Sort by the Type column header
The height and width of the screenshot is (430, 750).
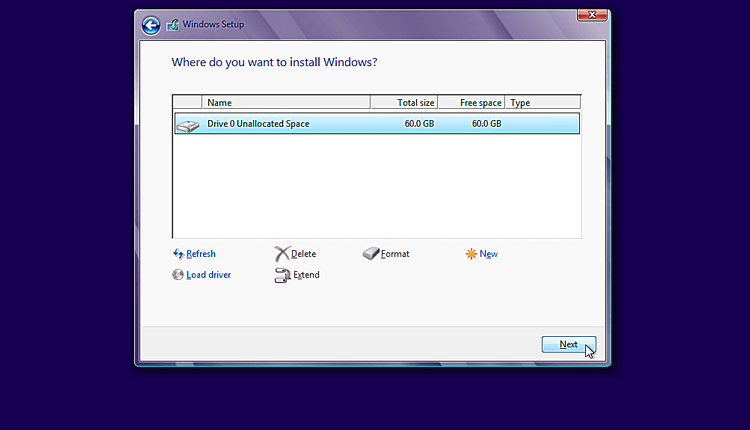tap(542, 102)
